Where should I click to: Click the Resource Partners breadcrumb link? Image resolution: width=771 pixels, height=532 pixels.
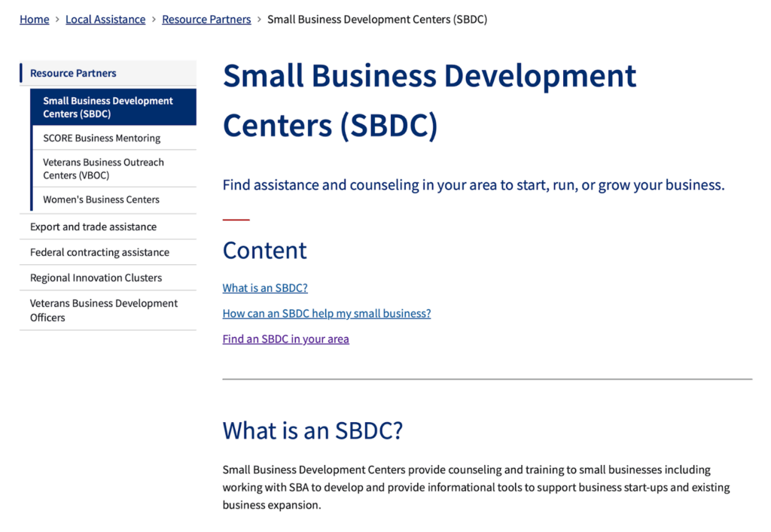tap(206, 20)
